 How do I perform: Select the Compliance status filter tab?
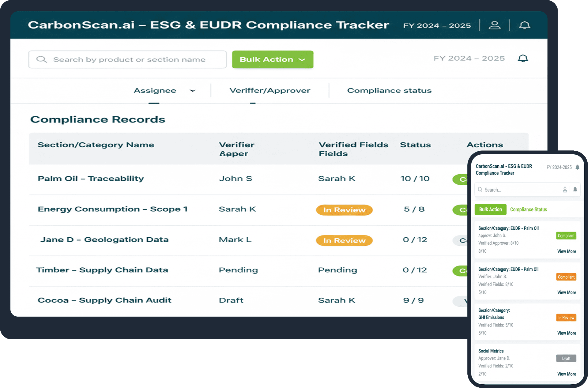point(389,90)
